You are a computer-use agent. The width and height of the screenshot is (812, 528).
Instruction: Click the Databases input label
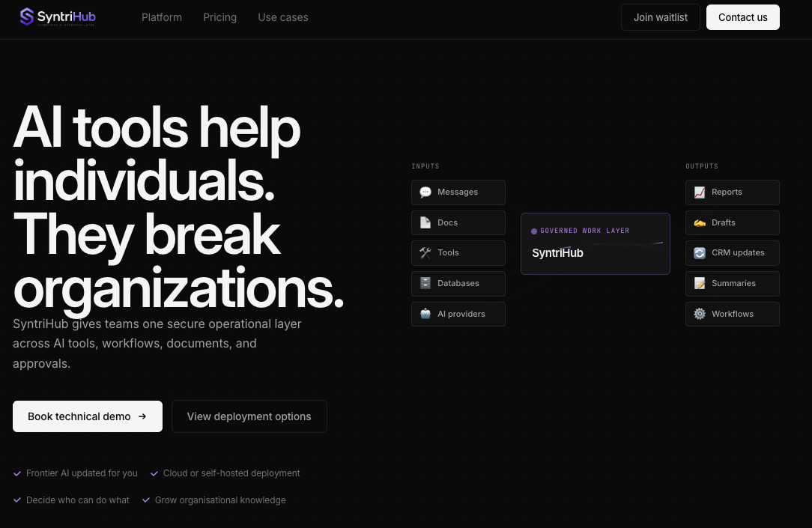click(x=458, y=283)
